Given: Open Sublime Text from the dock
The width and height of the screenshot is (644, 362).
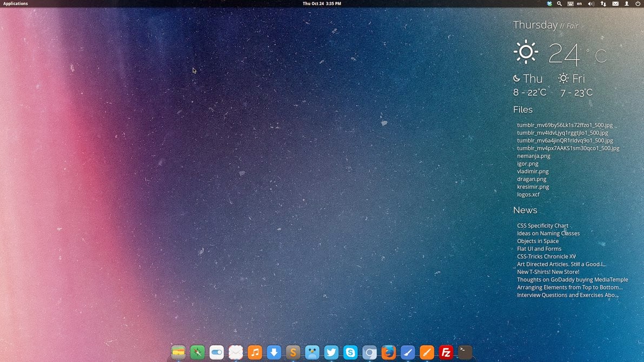Looking at the screenshot, I should (x=293, y=352).
